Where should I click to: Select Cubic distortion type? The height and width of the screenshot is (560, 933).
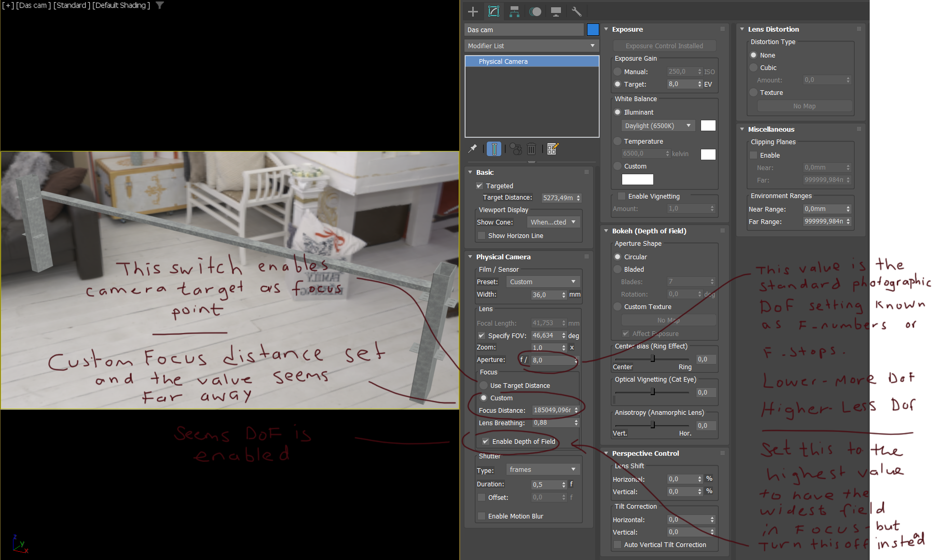pyautogui.click(x=753, y=67)
